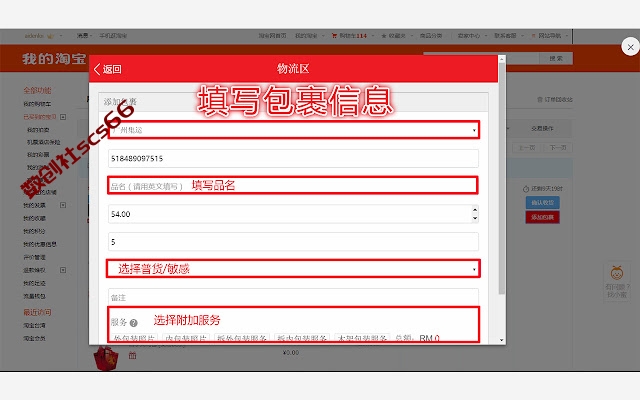640x400 pixels.
Task: Open the 消息 messages menu
Action: coord(84,36)
